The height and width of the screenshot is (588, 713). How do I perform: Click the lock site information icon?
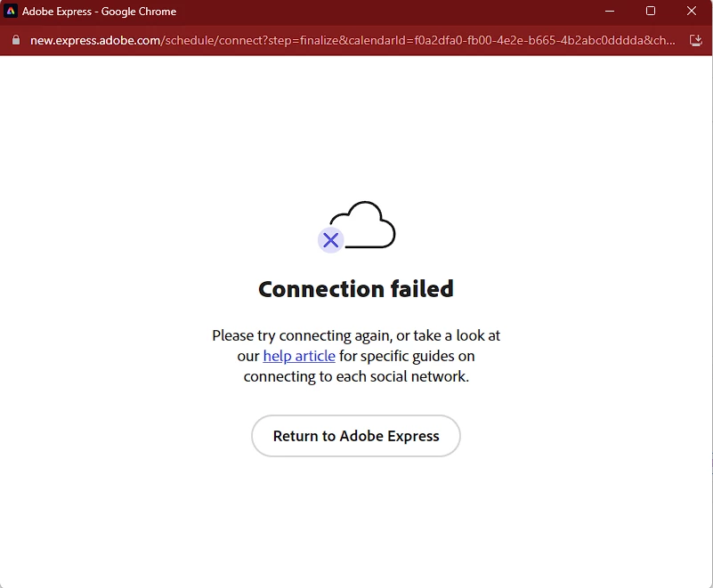pyautogui.click(x=16, y=40)
